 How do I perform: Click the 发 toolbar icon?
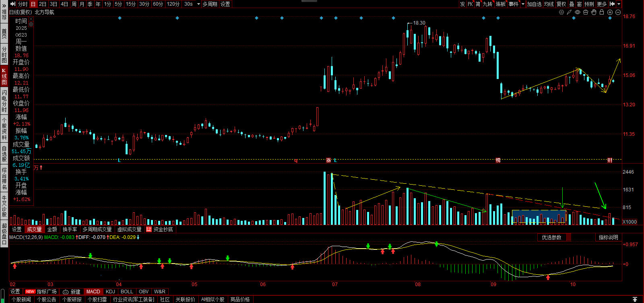click(462, 4)
